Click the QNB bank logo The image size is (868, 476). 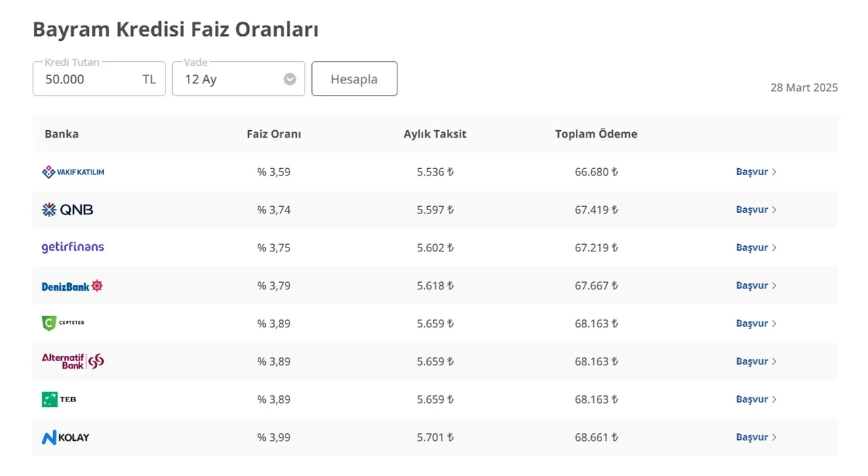click(67, 210)
